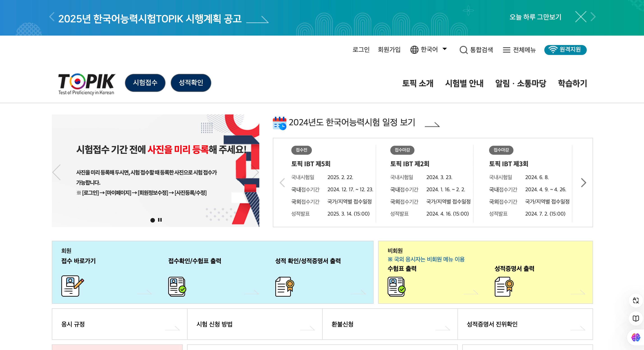Click the date 2025. 3. 14. (15:00)
Viewport: 644px width, 350px height.
point(349,214)
